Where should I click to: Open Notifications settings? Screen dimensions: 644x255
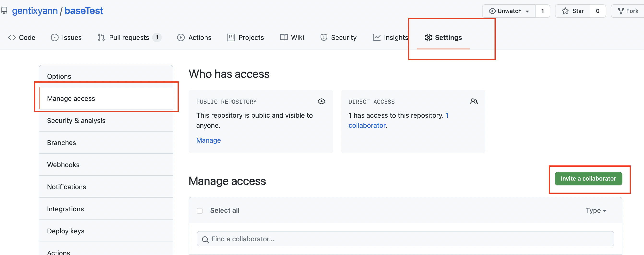coord(106,187)
